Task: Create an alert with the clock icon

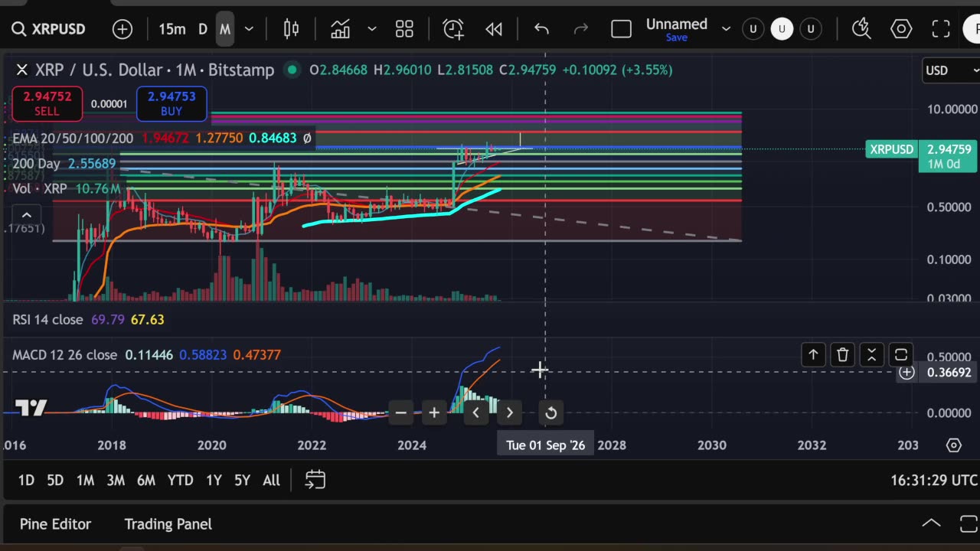Action: coord(453,29)
